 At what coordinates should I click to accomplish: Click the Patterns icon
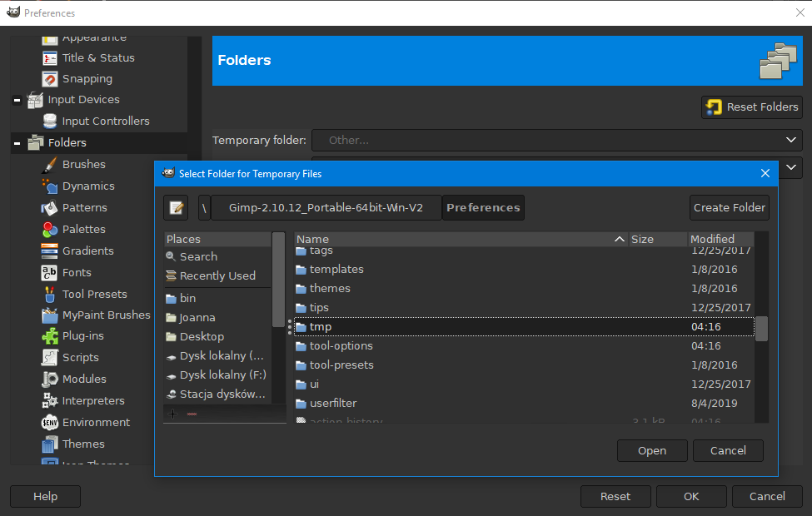pos(50,208)
